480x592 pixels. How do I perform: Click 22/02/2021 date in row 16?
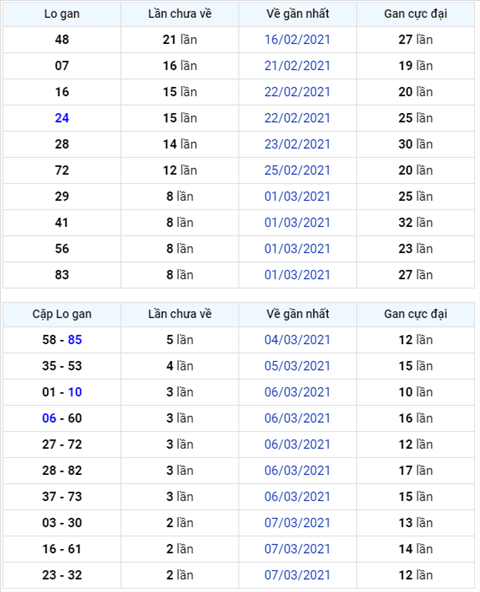[x=297, y=92]
